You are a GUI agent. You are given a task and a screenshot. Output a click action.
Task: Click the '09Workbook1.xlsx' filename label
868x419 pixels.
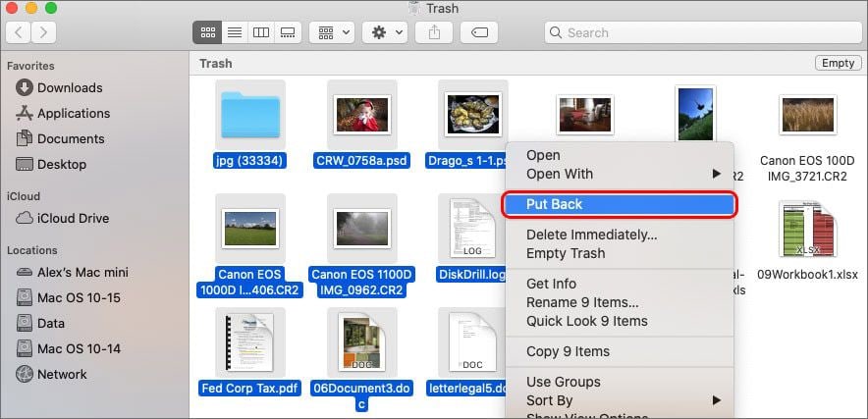(x=807, y=275)
